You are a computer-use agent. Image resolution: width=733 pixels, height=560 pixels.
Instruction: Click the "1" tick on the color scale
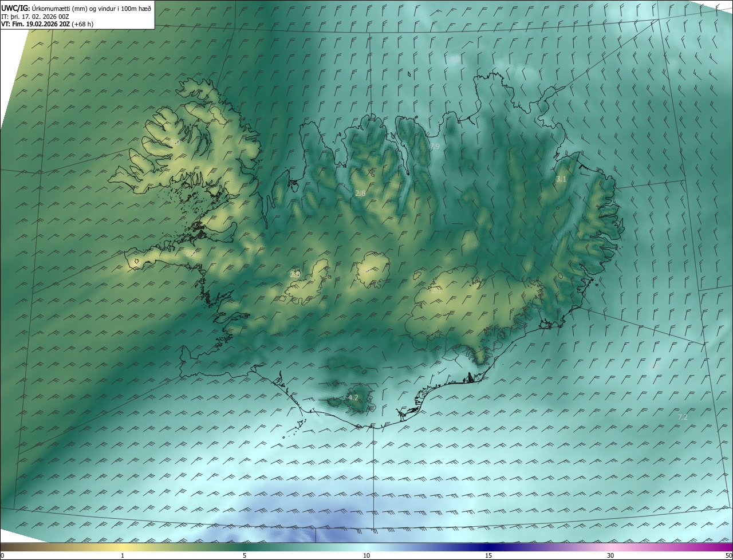tap(123, 556)
